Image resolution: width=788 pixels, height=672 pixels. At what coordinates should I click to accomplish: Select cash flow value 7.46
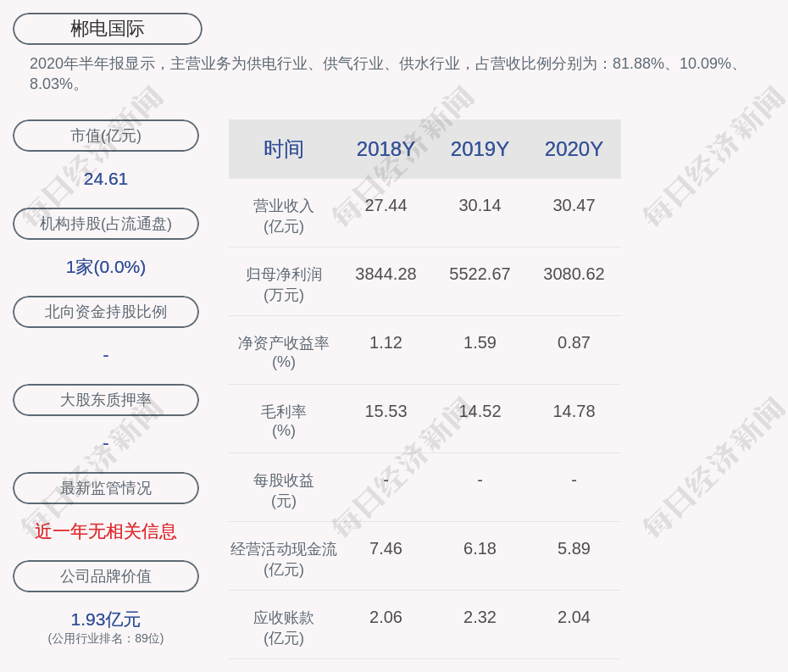386,548
